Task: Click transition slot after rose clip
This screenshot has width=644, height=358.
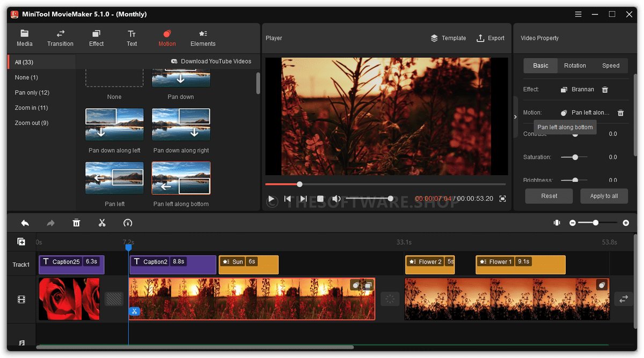Action: pyautogui.click(x=114, y=299)
